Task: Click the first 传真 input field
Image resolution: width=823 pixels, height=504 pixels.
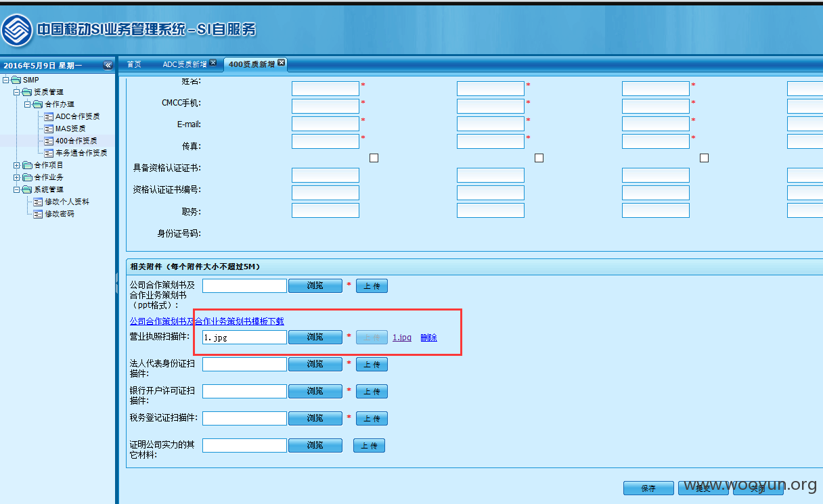Action: [326, 141]
